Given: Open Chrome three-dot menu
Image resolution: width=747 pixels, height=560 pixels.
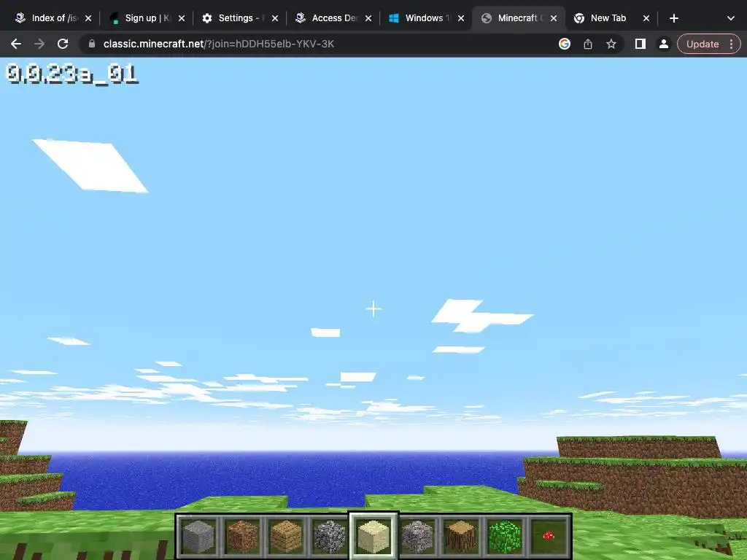Looking at the screenshot, I should point(731,44).
